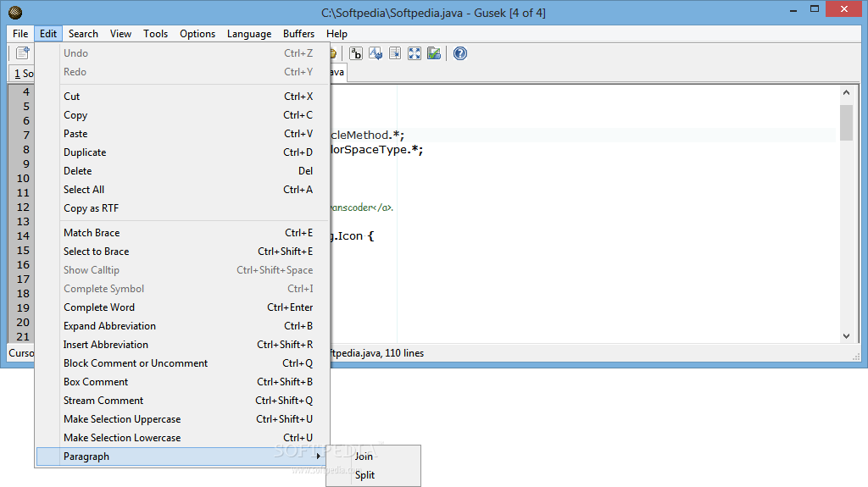Select Paste menu entry

tap(183, 134)
